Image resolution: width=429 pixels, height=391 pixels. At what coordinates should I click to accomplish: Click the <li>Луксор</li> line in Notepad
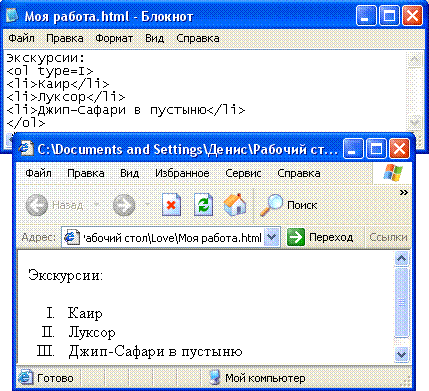coord(66,97)
